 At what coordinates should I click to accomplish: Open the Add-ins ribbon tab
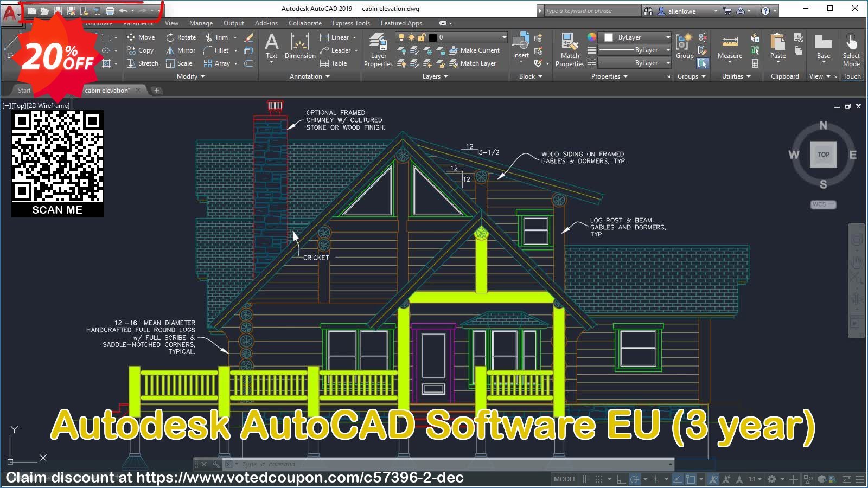266,23
